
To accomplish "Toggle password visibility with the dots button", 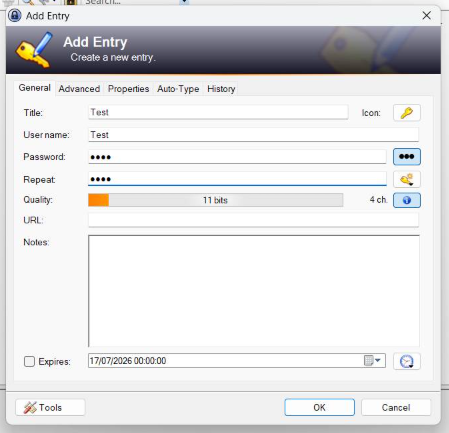I will point(407,157).
